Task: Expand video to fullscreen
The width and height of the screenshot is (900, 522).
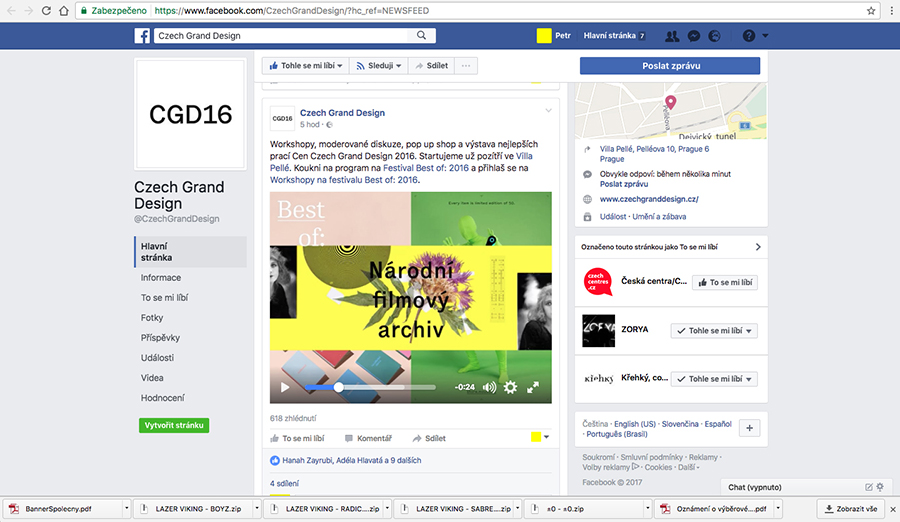Action: tap(533, 387)
